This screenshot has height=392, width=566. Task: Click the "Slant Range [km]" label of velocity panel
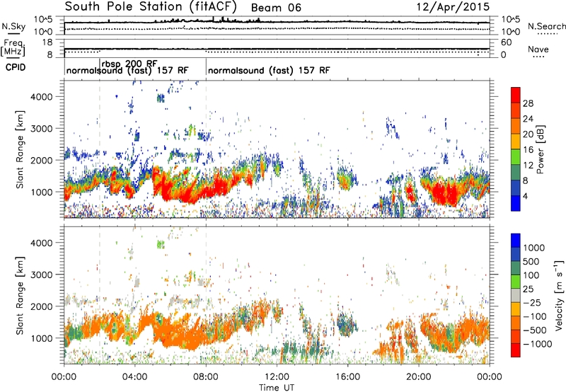point(20,296)
